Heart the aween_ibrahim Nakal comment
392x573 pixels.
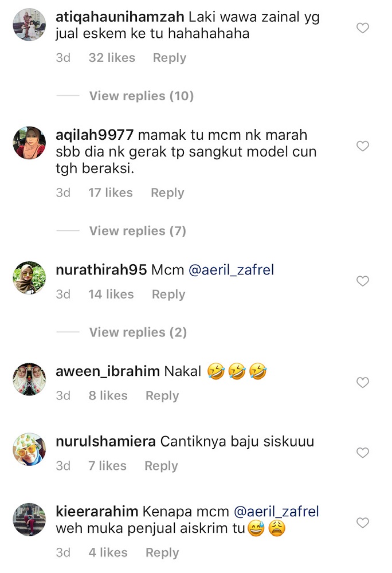[x=362, y=382]
